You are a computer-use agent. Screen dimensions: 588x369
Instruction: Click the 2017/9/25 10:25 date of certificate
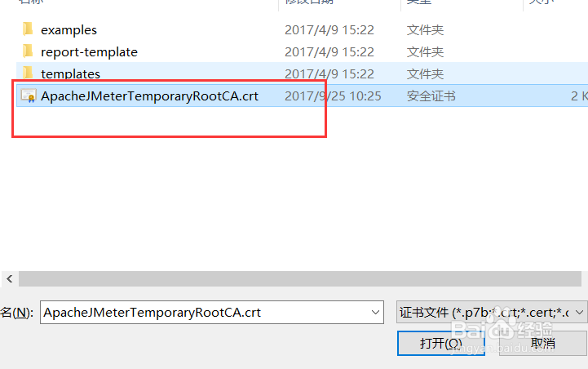click(333, 96)
